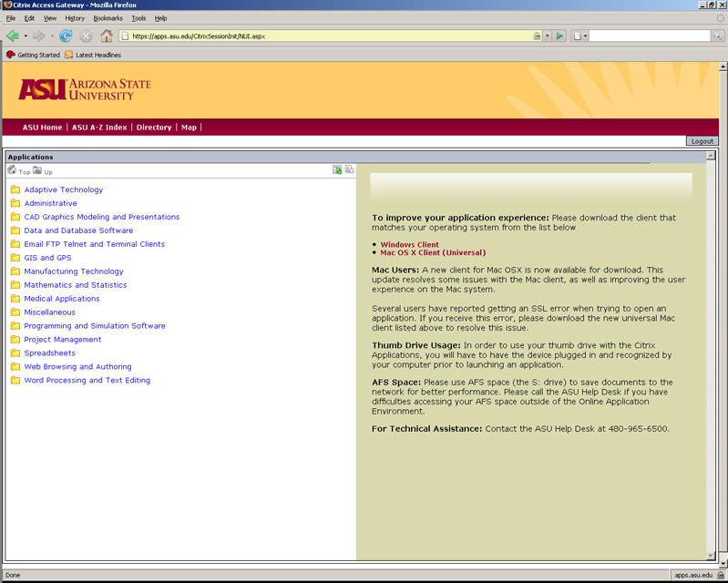Screen dimensions: 728x583
Task: Click the Medical Applications folder icon
Action: (15, 299)
